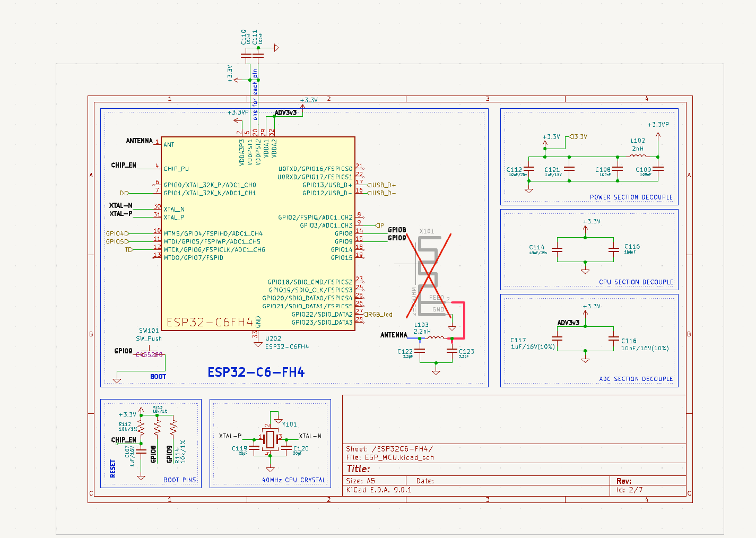756x538 pixels.
Task: Click the RGB_led hierarchical label
Action: [378, 315]
